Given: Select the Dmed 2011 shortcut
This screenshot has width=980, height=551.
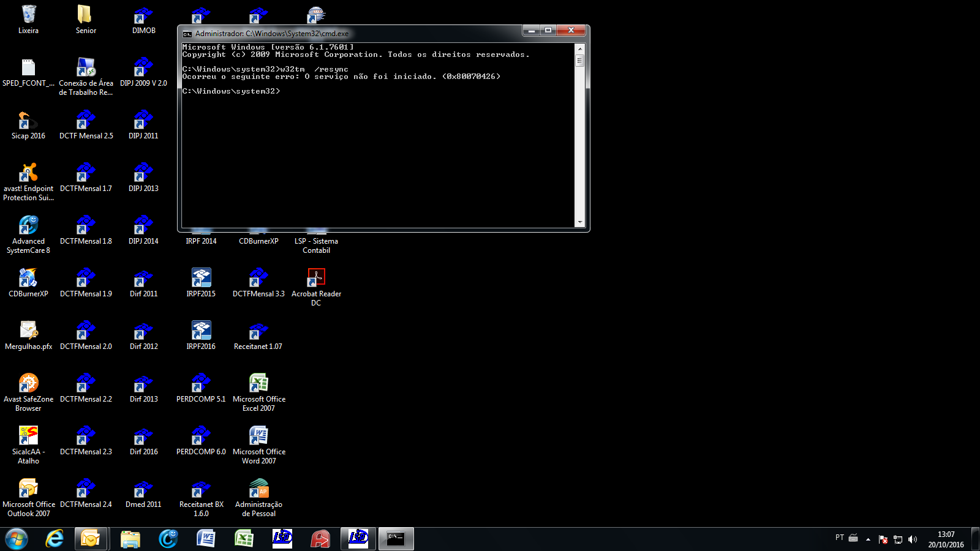Looking at the screenshot, I should point(144,493).
